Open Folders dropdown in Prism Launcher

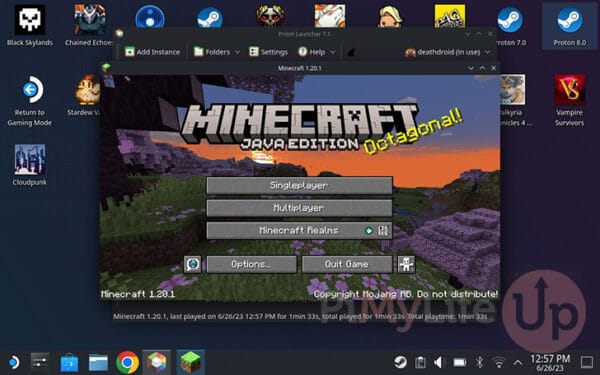pyautogui.click(x=217, y=52)
